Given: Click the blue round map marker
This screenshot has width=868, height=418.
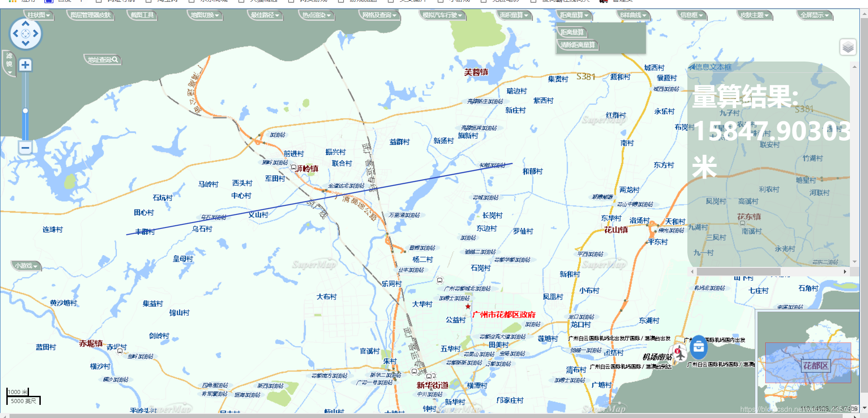Looking at the screenshot, I should [699, 347].
